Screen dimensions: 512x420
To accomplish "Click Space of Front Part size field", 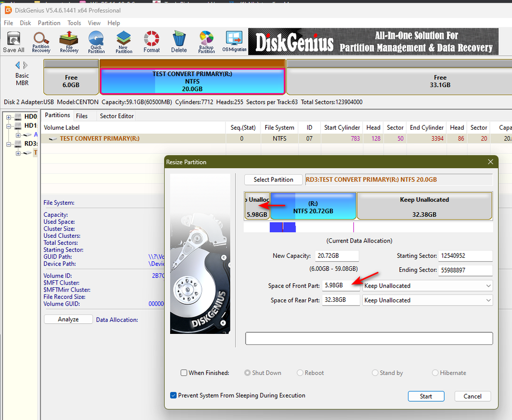I will (x=341, y=286).
